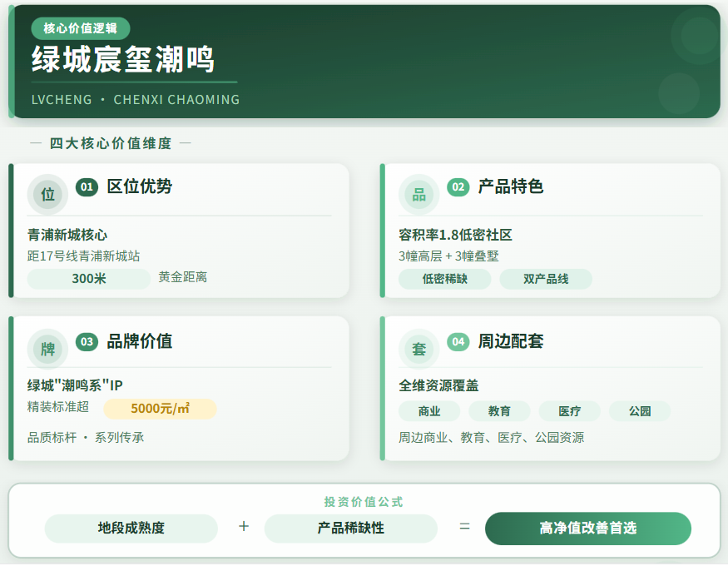Click the 产品特色 card heading
Screen dimensions: 728x566
tap(511, 186)
